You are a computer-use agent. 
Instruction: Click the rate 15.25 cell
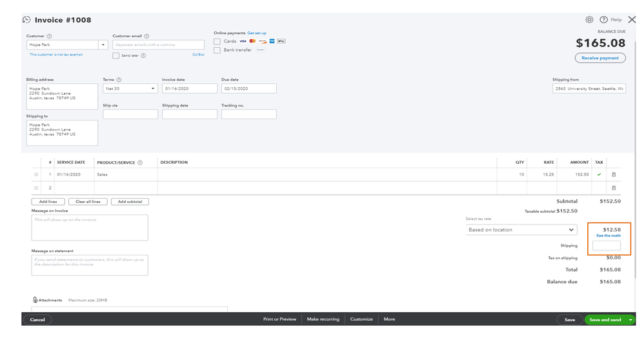(x=542, y=175)
